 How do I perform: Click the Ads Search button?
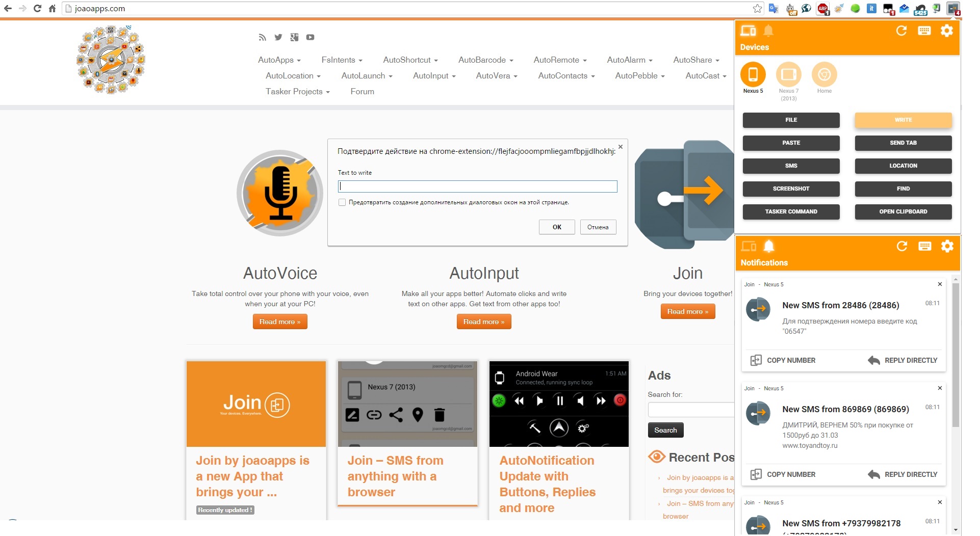[665, 430]
